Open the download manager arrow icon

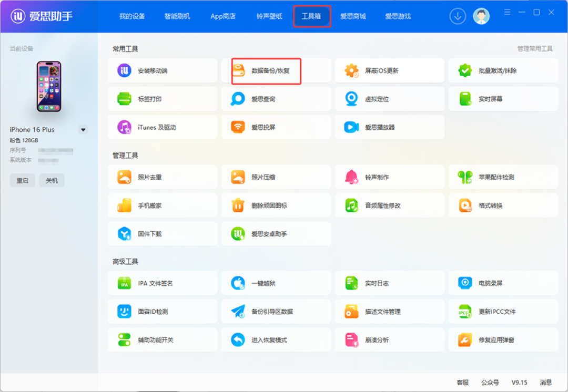pyautogui.click(x=458, y=16)
